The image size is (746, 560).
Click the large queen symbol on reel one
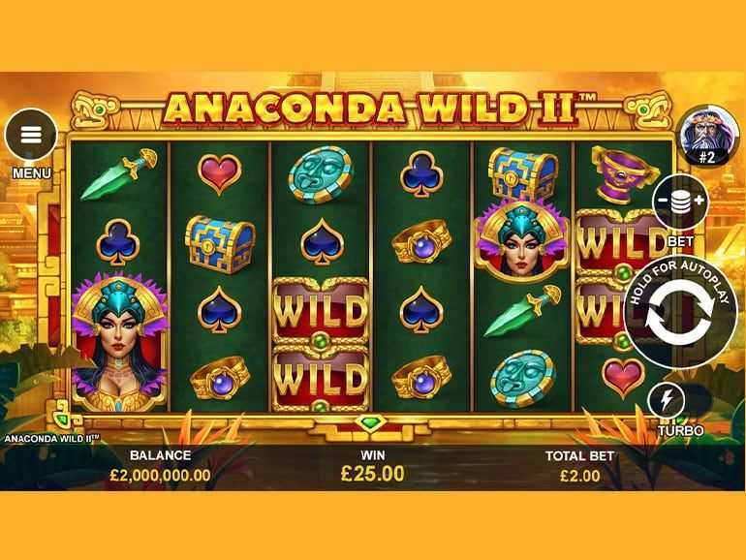120,343
